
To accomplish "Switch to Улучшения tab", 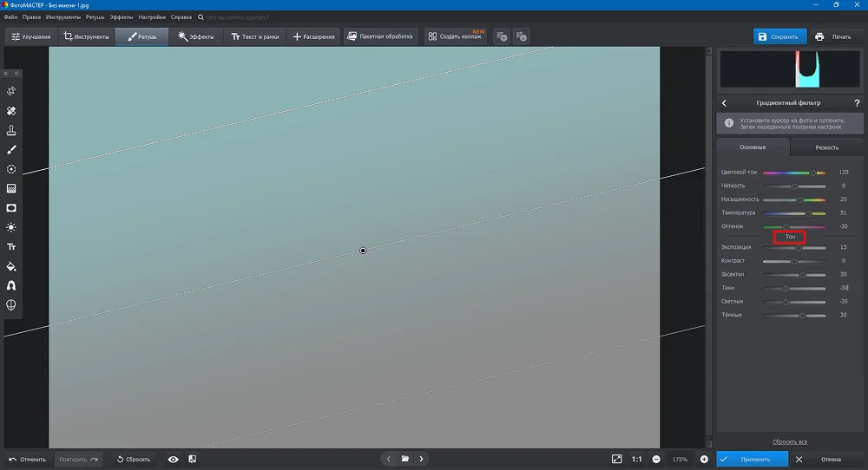I will click(x=31, y=36).
